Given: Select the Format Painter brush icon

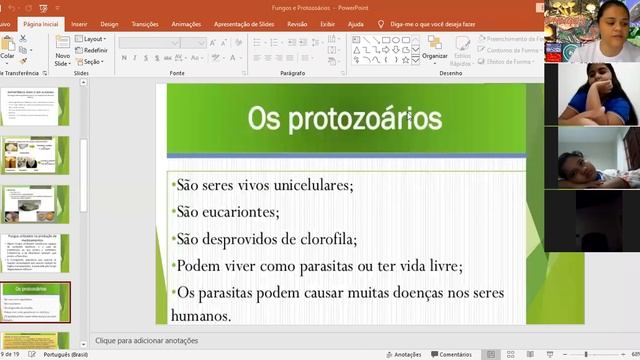Looking at the screenshot, I should coord(23,61).
